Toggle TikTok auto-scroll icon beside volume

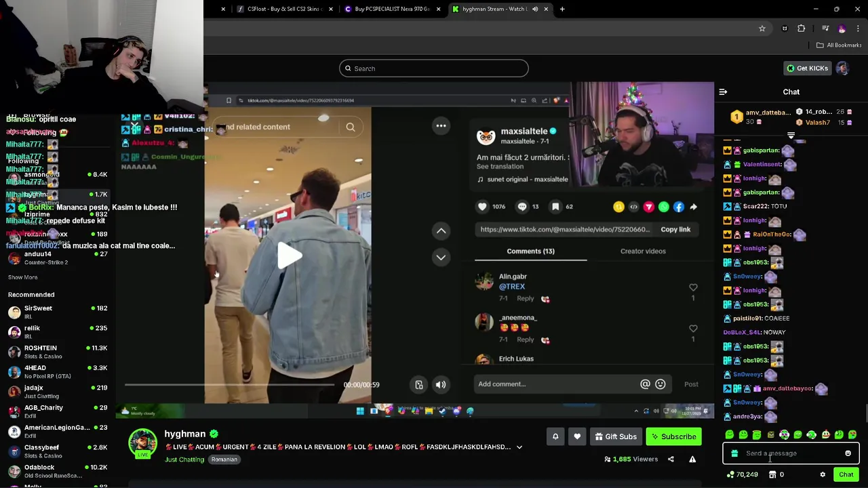[419, 385]
